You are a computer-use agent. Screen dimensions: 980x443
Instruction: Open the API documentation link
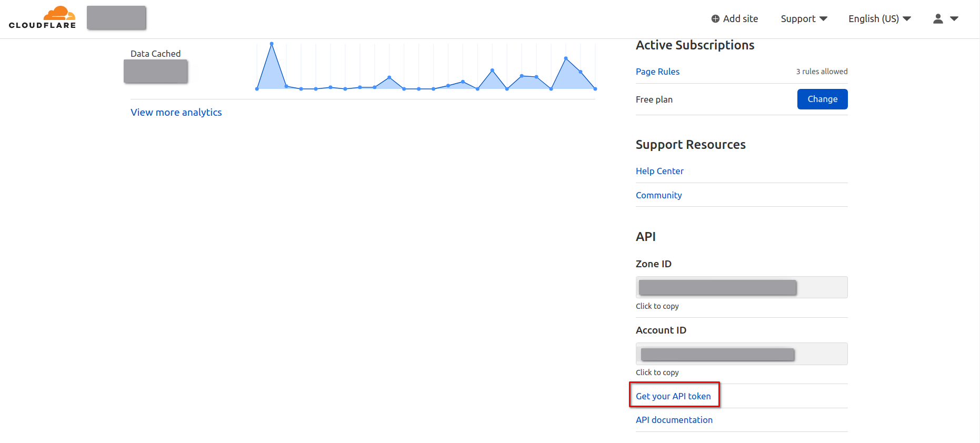(x=674, y=420)
